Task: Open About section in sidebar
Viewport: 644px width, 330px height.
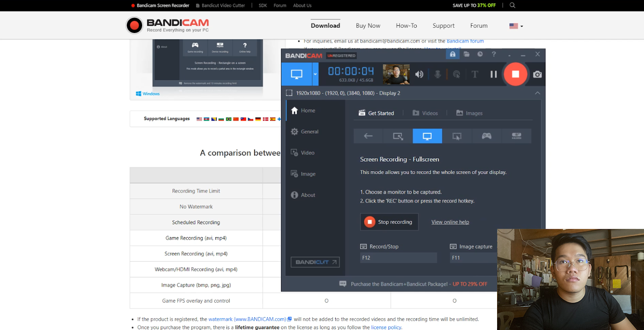Action: click(x=303, y=195)
